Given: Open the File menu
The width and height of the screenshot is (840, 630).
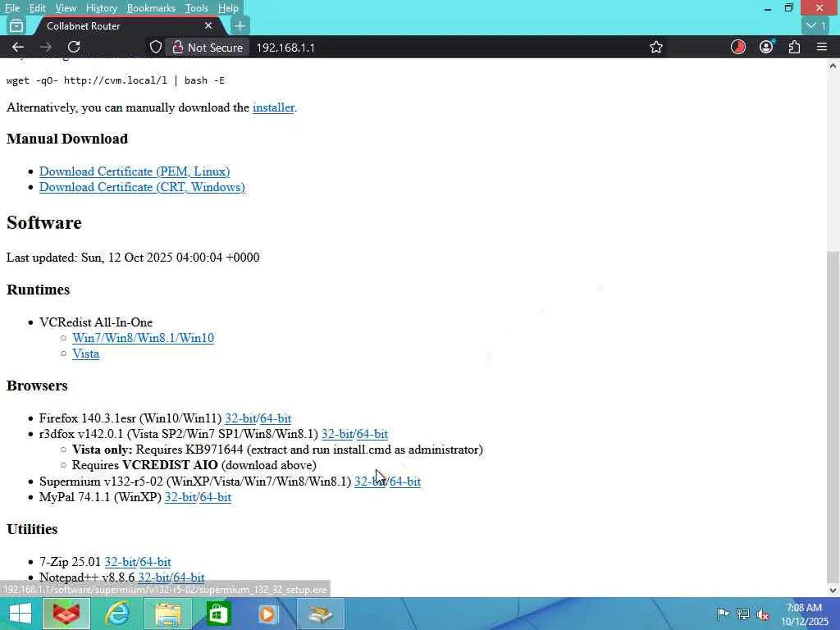Looking at the screenshot, I should click(11, 8).
